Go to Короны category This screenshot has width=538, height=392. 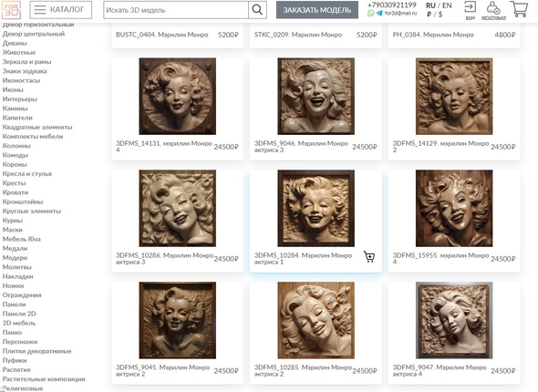(x=15, y=164)
